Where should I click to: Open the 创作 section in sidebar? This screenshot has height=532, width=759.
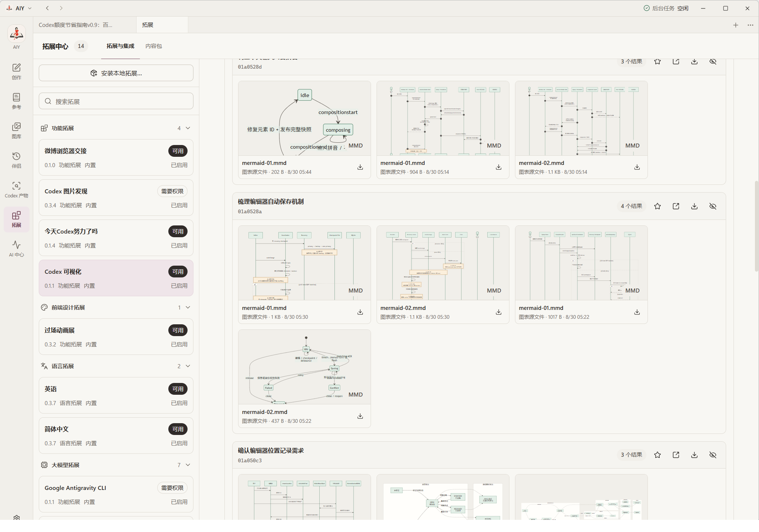tap(16, 72)
